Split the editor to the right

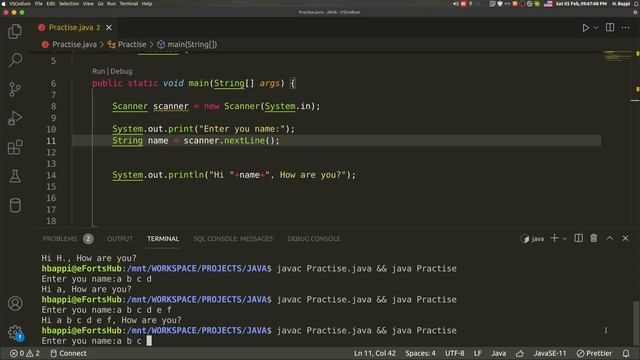point(610,27)
